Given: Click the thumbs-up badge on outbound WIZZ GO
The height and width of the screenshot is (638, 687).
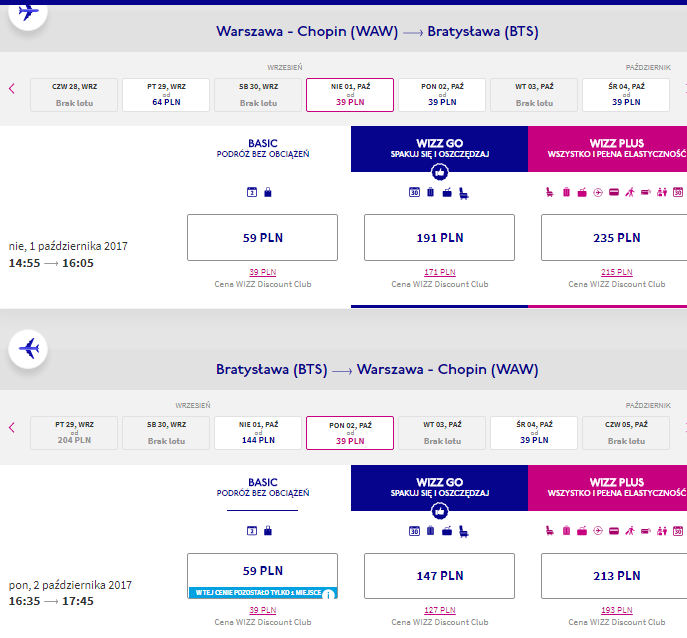Looking at the screenshot, I should click(x=439, y=172).
